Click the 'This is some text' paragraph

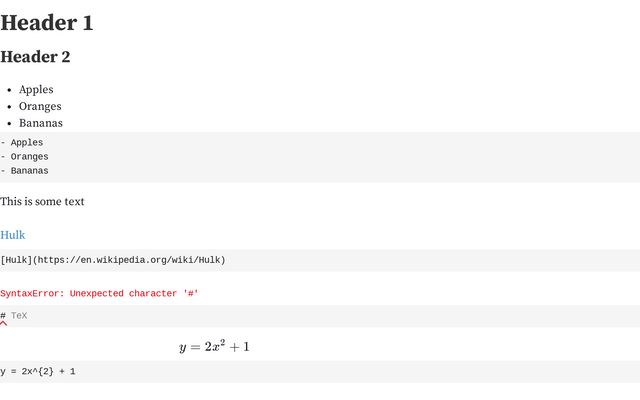pyautogui.click(x=42, y=202)
